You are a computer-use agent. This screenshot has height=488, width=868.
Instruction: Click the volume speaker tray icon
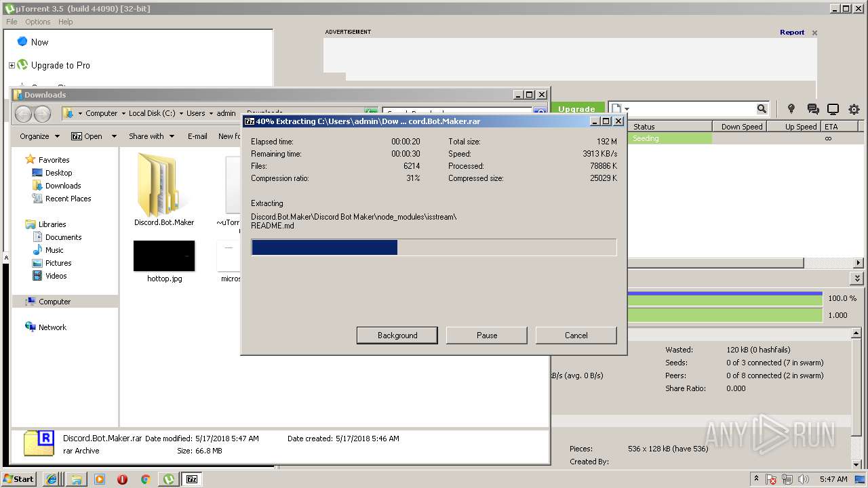pos(804,479)
